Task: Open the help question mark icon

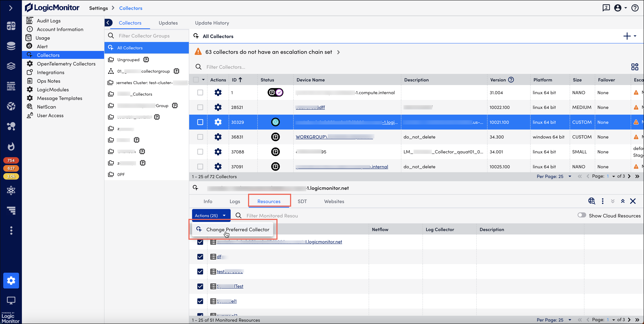Action: point(635,8)
